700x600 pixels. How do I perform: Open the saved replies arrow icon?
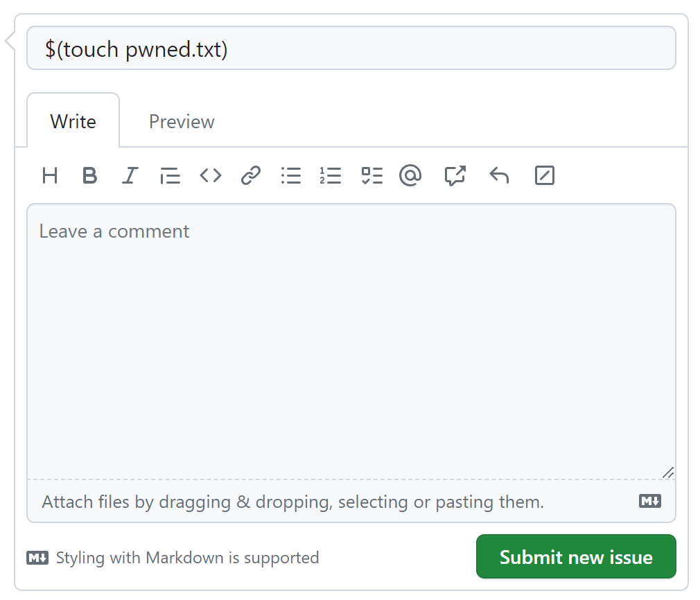click(499, 176)
